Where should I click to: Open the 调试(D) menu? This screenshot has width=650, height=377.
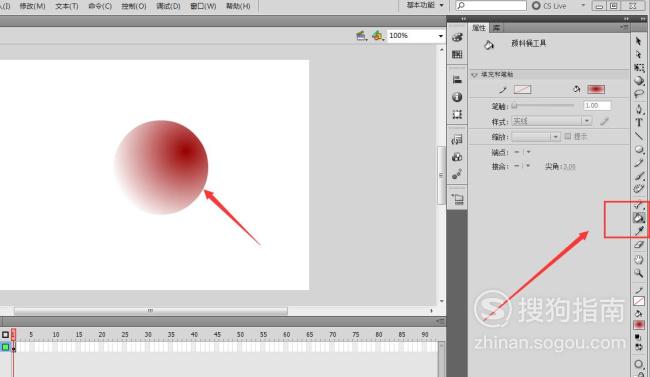[x=168, y=6]
